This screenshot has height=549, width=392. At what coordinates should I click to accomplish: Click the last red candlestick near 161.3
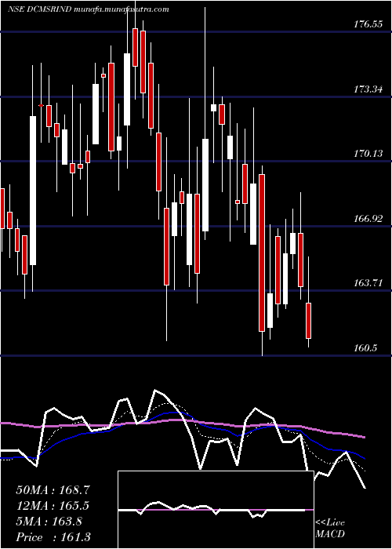point(308,321)
